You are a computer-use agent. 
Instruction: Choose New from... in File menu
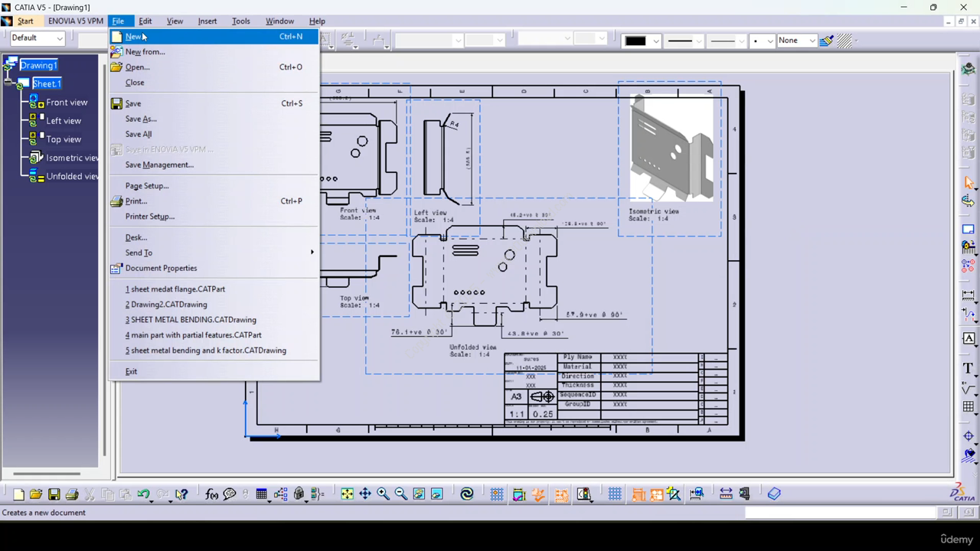[x=214, y=52]
